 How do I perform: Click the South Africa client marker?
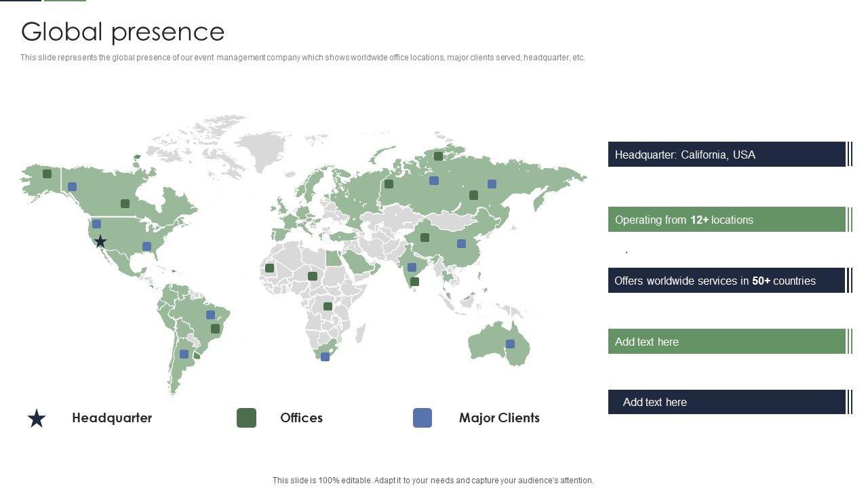325,357
